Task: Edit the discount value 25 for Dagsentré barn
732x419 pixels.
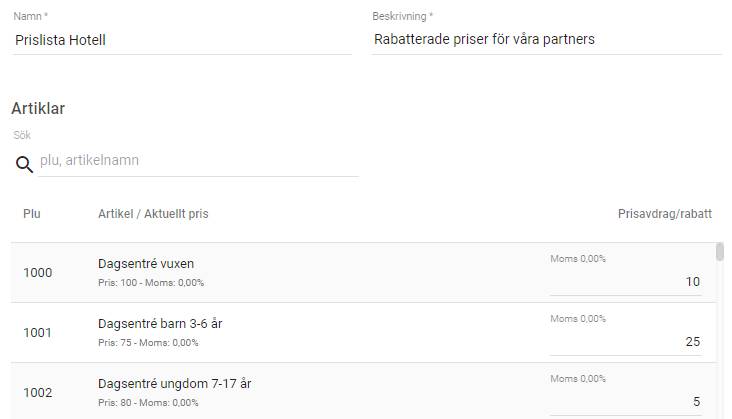Action: pyautogui.click(x=625, y=342)
